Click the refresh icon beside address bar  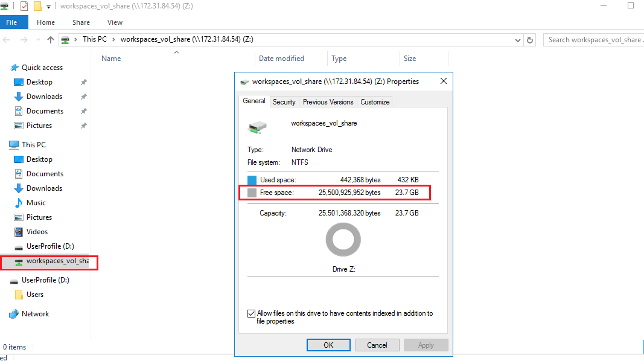[530, 40]
